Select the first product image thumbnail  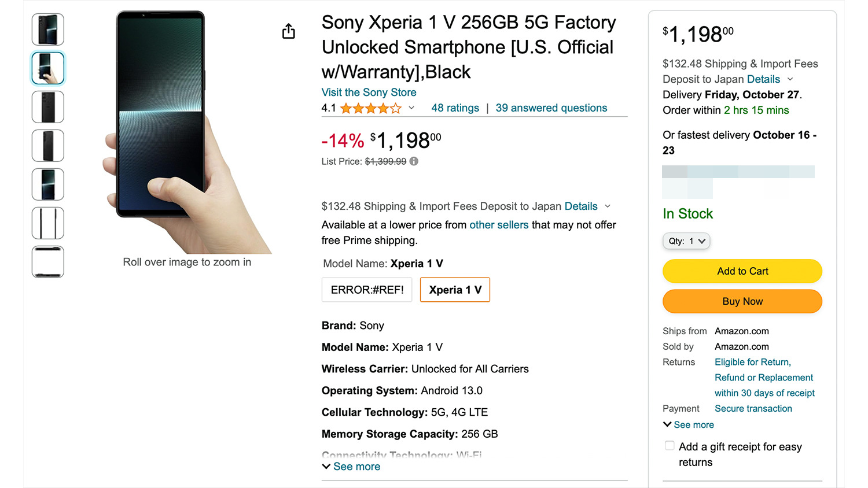click(48, 29)
